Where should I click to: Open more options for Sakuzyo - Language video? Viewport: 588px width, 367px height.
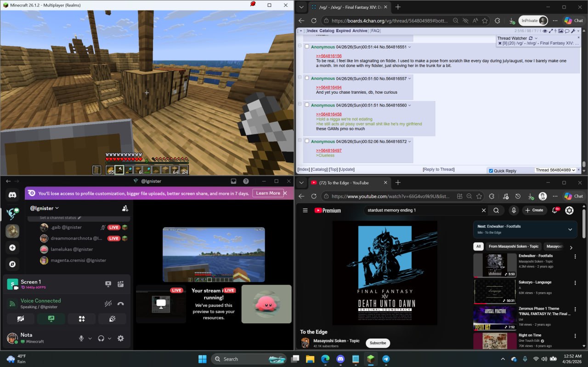click(x=575, y=283)
